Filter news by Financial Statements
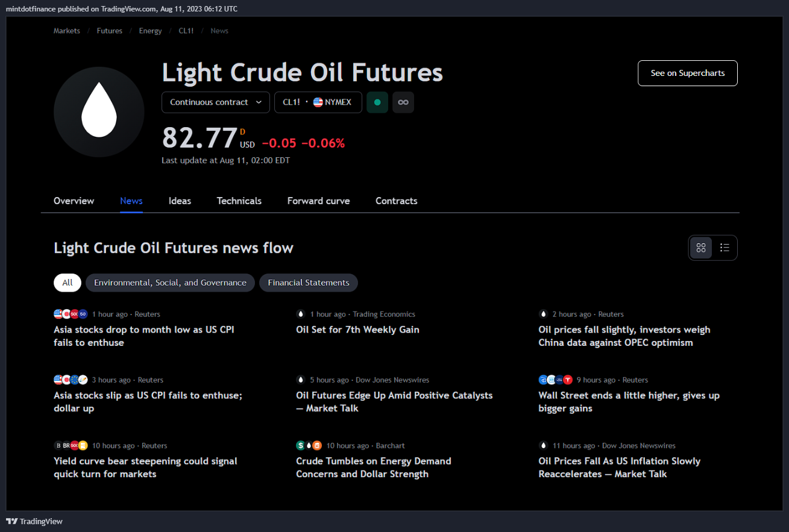Image resolution: width=789 pixels, height=532 pixels. click(309, 283)
